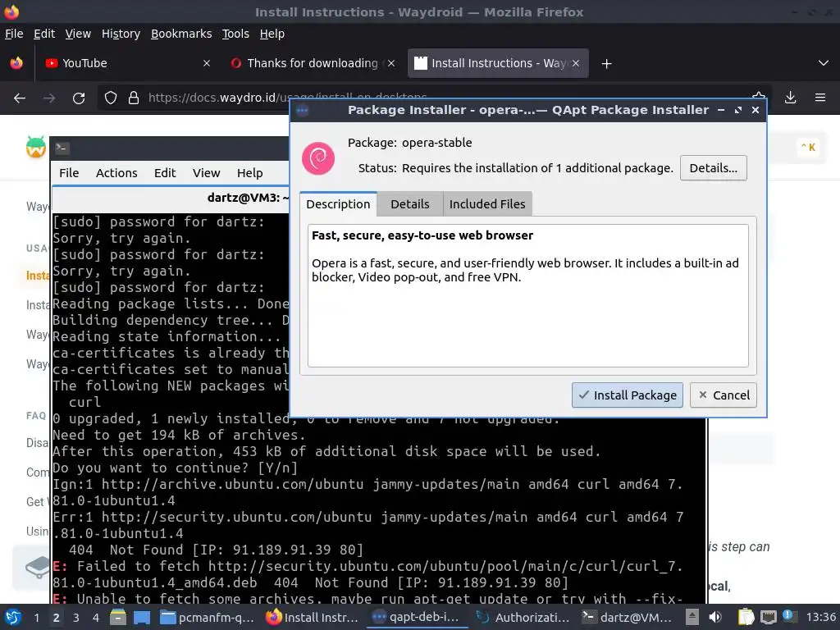Go back in Firefox

(x=20, y=98)
